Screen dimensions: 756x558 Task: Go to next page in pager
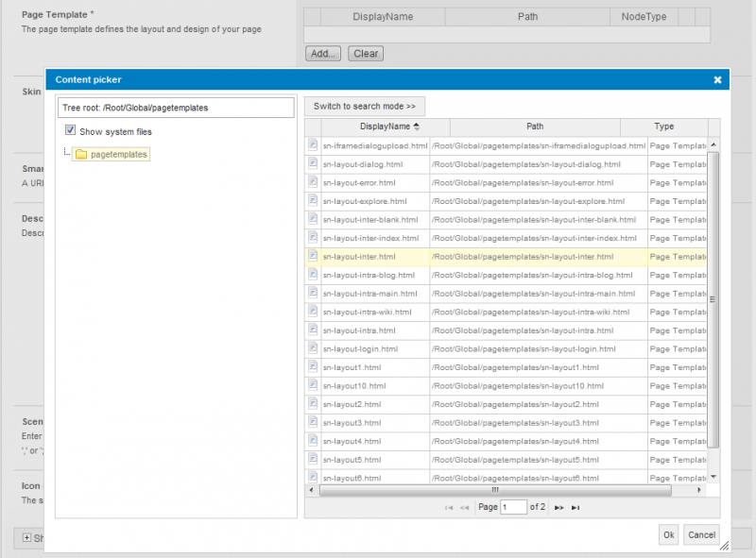(x=558, y=507)
